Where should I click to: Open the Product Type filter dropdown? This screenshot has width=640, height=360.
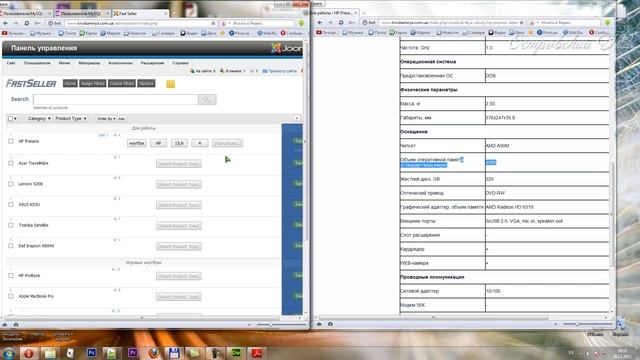[71, 118]
